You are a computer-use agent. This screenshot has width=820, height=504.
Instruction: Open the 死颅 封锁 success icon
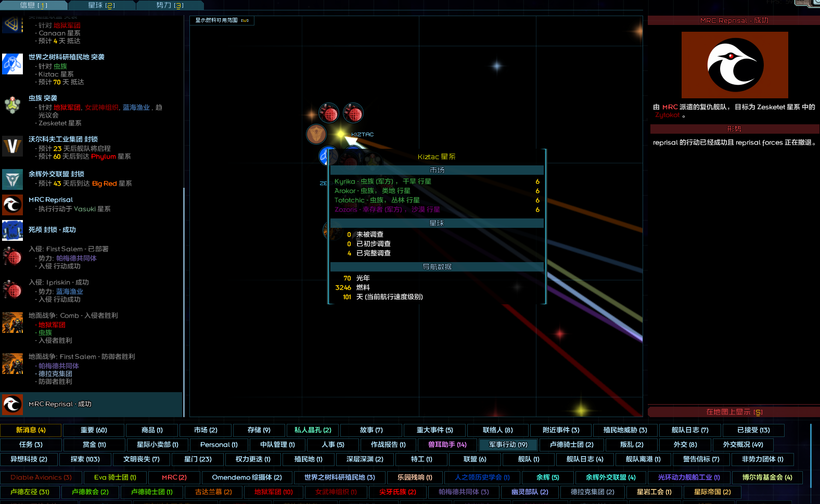click(12, 230)
